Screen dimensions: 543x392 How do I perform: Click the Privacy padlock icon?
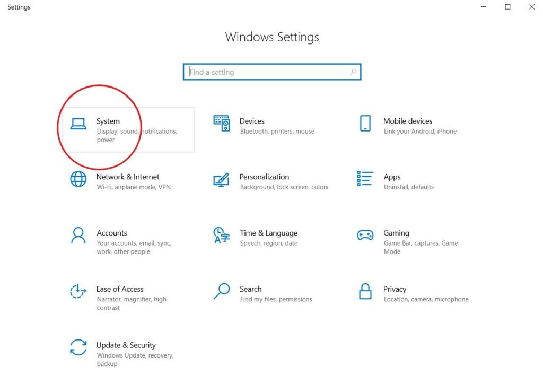365,291
